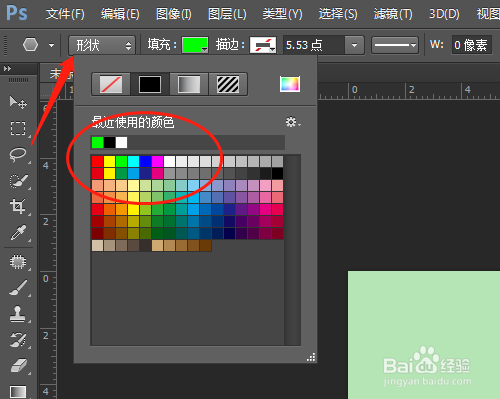Click the fill panel resize grip
500x399 pixels.
coord(311,358)
